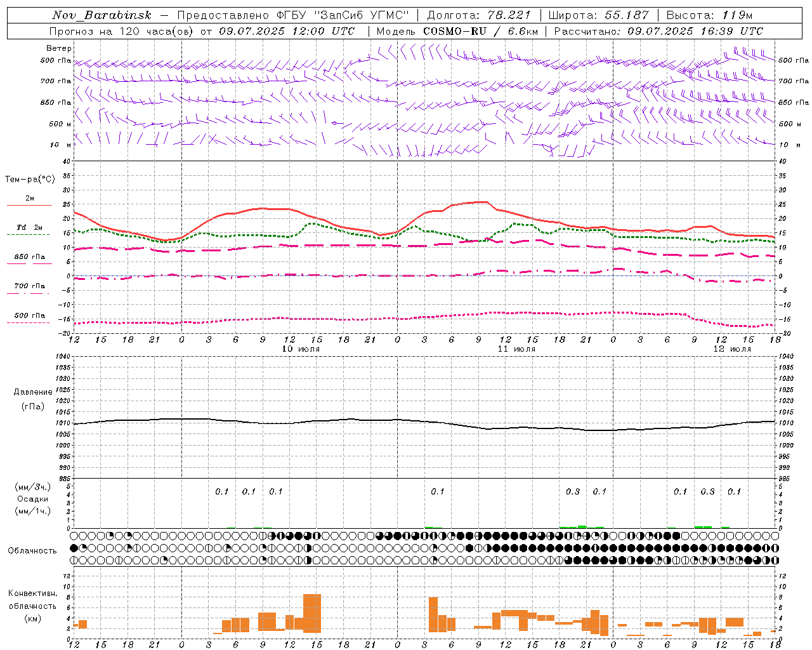
Task: Select the model label COSMO-RU / 6.6км
Action: coord(481,31)
